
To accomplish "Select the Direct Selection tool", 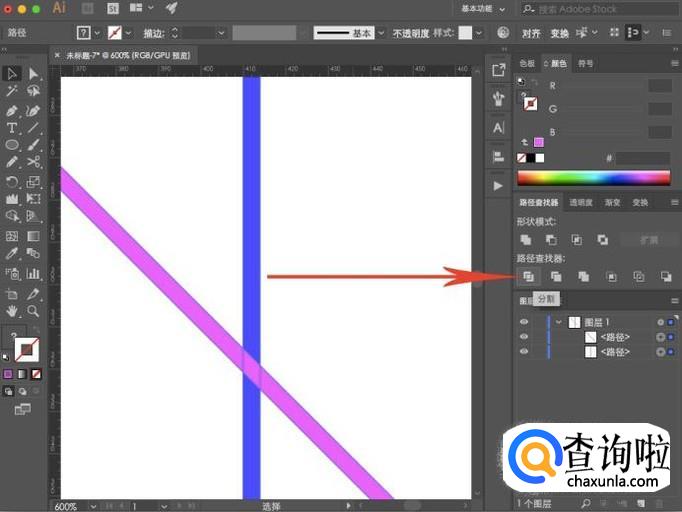I will (33, 74).
